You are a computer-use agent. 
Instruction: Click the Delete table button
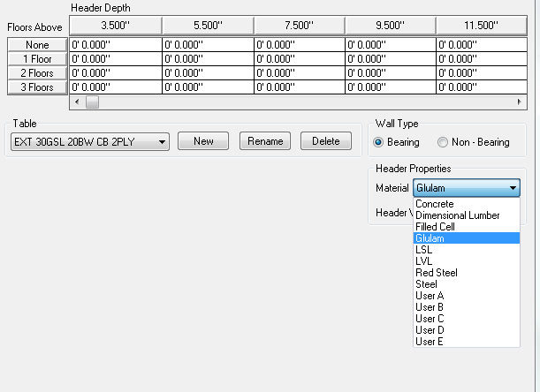point(325,141)
